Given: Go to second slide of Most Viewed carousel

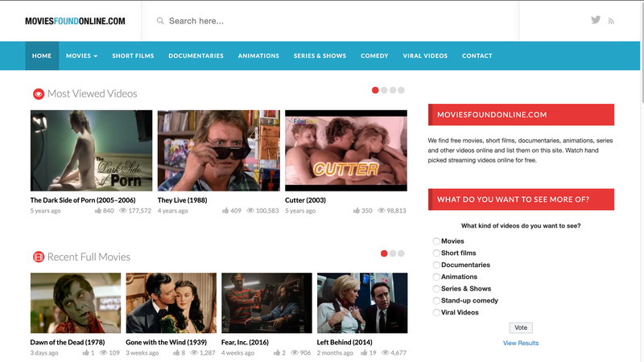Looking at the screenshot, I should coord(384,90).
